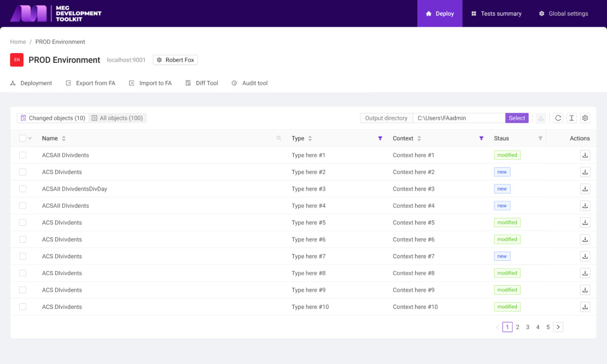Click the Robert Fox user button
The height and width of the screenshot is (364, 607).
[175, 60]
